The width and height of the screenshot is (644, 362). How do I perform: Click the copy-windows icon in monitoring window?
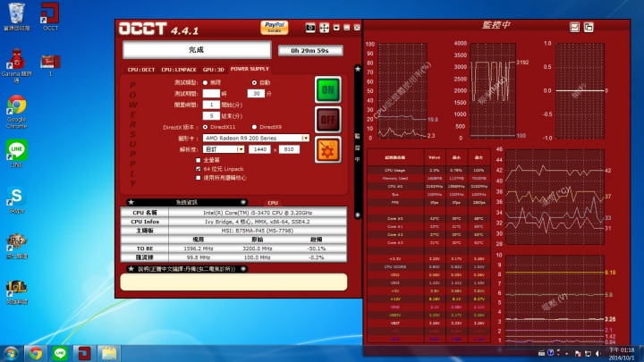pos(589,28)
